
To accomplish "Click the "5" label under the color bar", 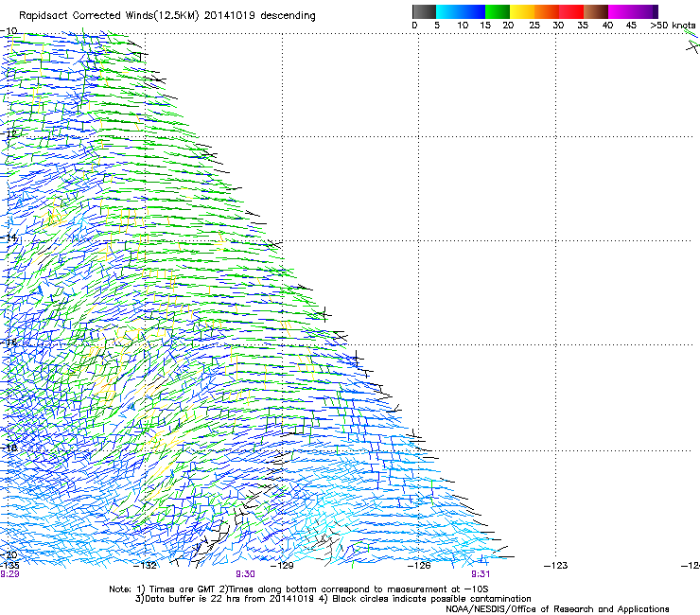I will point(437,26).
